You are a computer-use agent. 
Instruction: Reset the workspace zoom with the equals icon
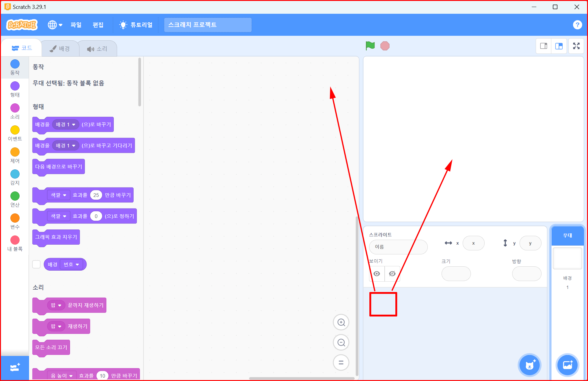pos(341,363)
